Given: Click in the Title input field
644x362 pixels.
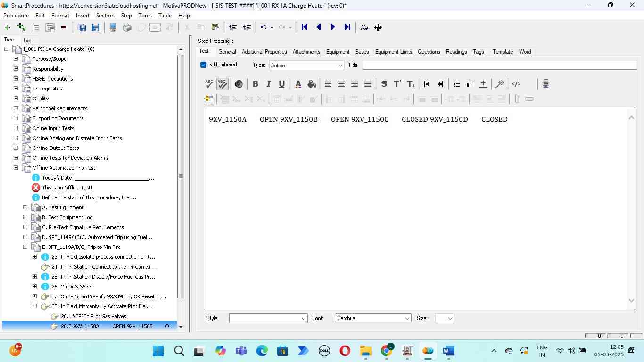Looking at the screenshot, I should (499, 65).
